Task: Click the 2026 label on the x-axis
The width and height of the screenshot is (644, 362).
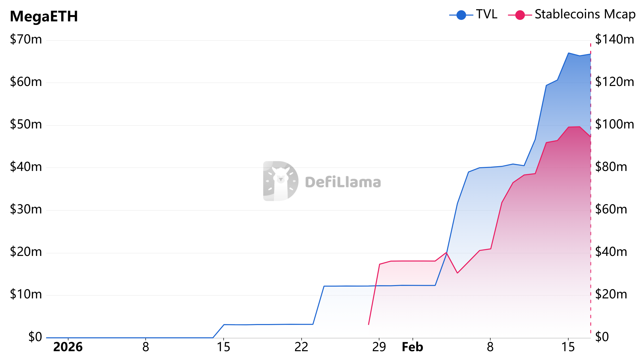Action: coord(68,347)
